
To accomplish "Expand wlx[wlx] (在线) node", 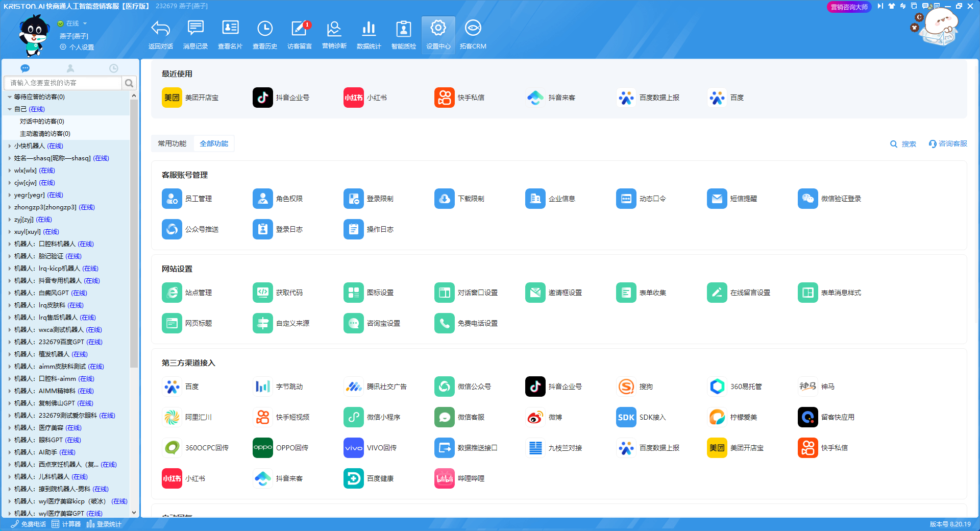I will pyautogui.click(x=10, y=171).
